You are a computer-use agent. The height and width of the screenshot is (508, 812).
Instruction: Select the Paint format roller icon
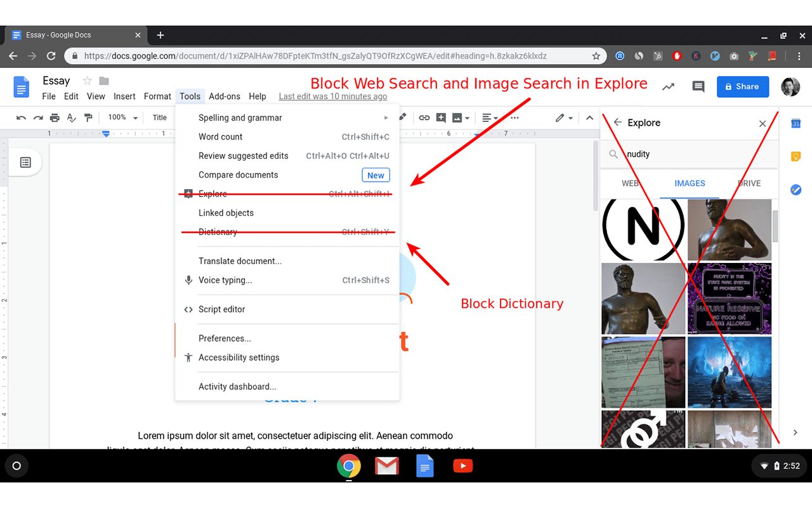click(88, 117)
